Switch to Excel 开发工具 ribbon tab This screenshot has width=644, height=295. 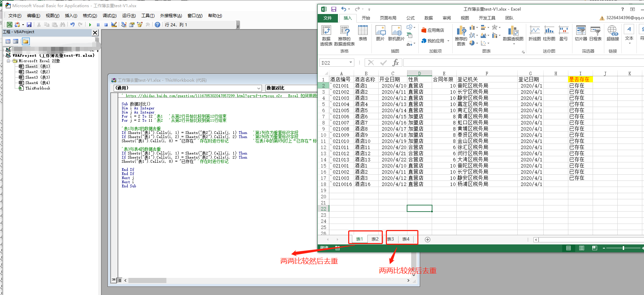(x=487, y=18)
